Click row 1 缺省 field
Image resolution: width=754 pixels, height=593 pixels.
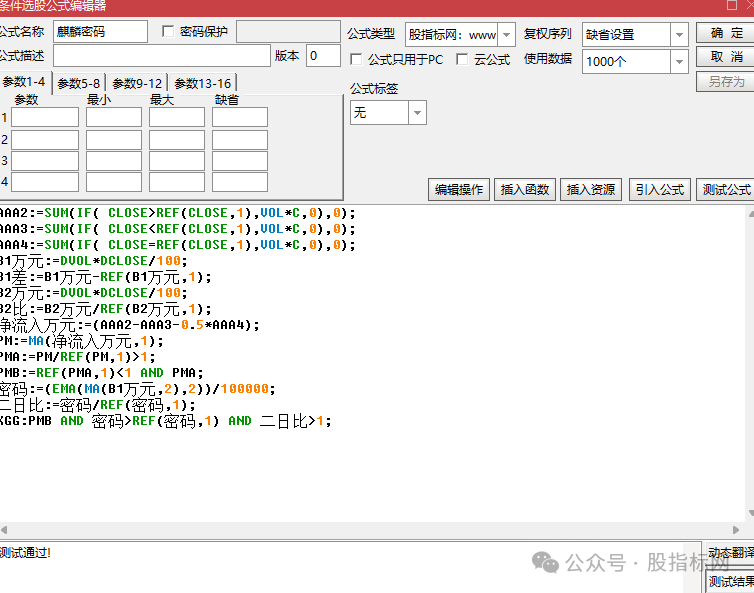tap(240, 117)
